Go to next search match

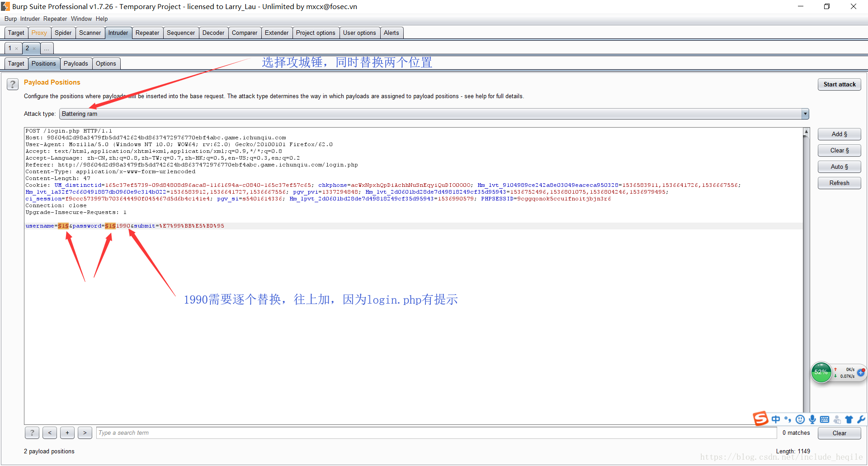point(85,433)
